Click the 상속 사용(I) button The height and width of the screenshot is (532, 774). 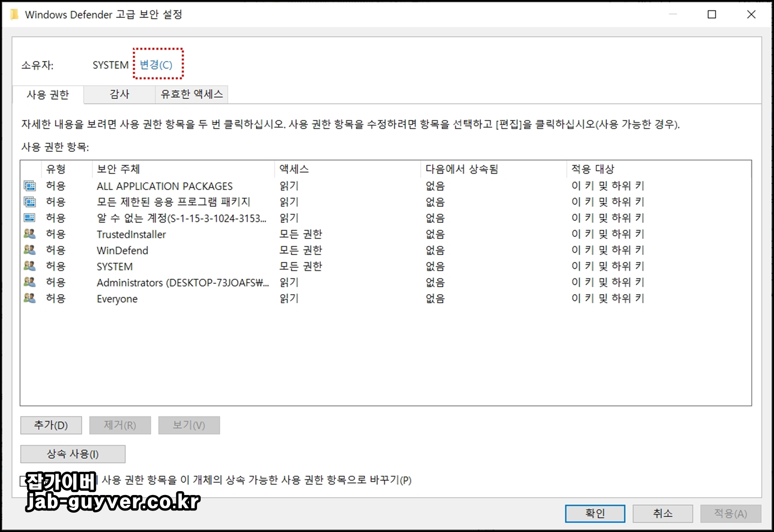pos(73,454)
